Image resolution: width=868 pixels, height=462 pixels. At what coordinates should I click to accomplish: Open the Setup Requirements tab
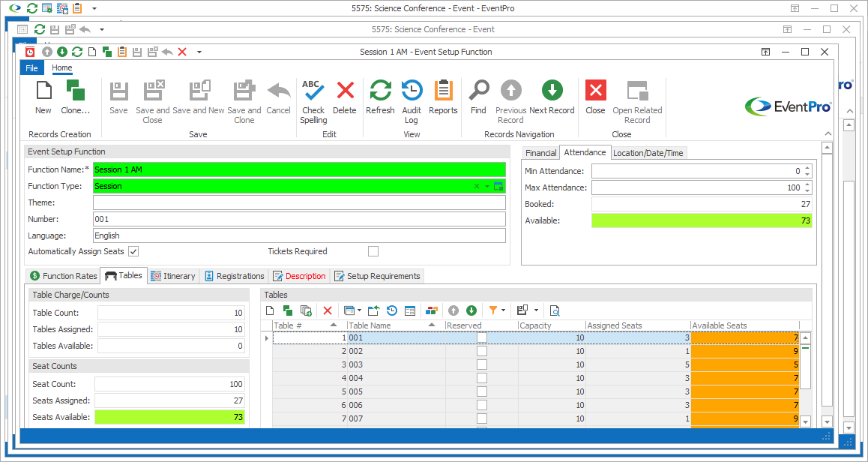click(378, 276)
